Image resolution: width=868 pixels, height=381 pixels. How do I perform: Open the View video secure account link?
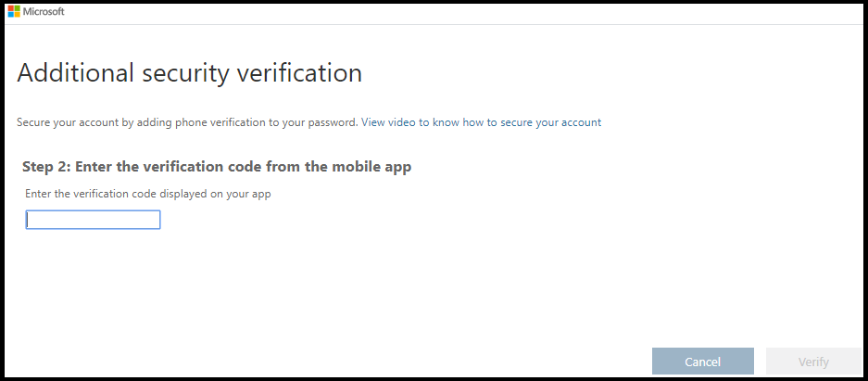[x=481, y=122]
